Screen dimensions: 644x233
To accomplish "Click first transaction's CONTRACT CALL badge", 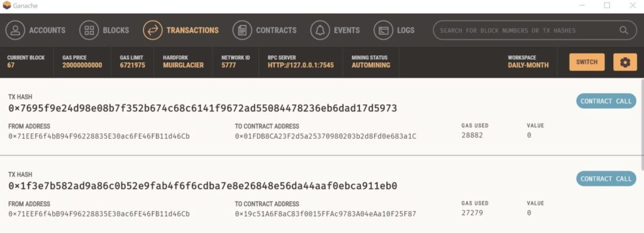I will [606, 101].
